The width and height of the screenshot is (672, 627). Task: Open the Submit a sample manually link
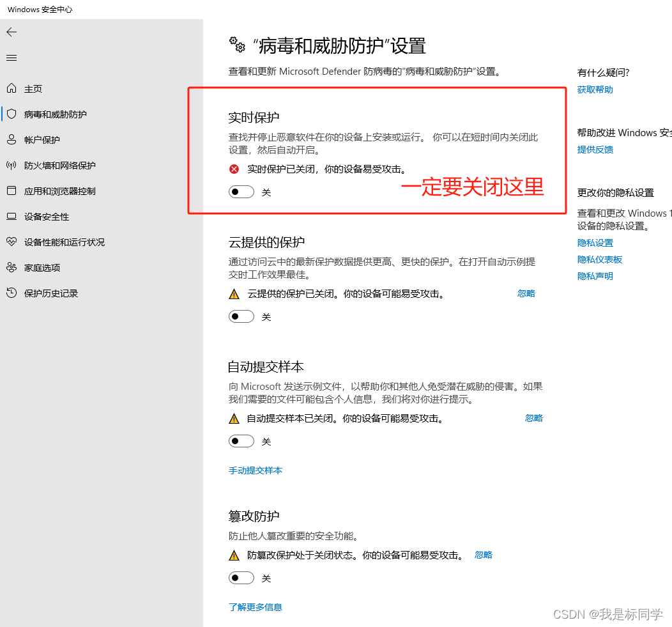(x=256, y=470)
